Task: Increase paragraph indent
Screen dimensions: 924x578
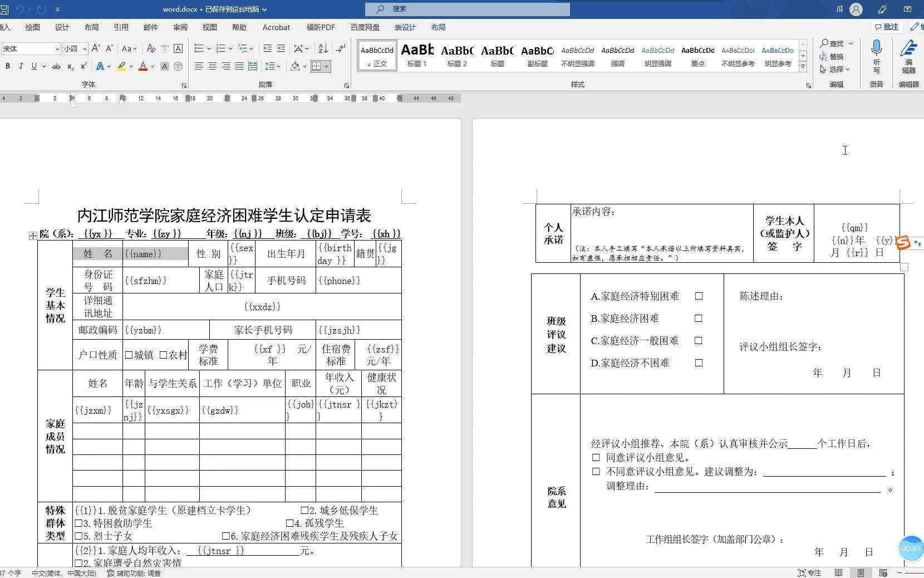Action: tap(281, 48)
